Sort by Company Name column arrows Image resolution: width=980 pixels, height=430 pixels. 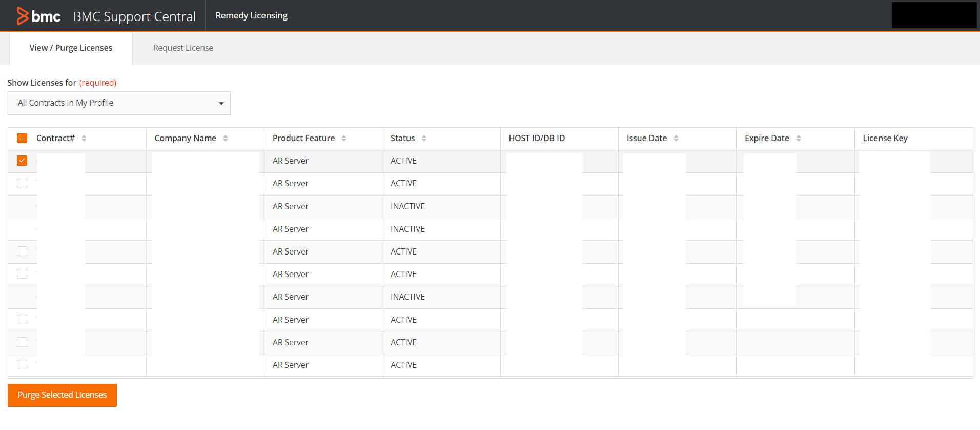click(226, 139)
